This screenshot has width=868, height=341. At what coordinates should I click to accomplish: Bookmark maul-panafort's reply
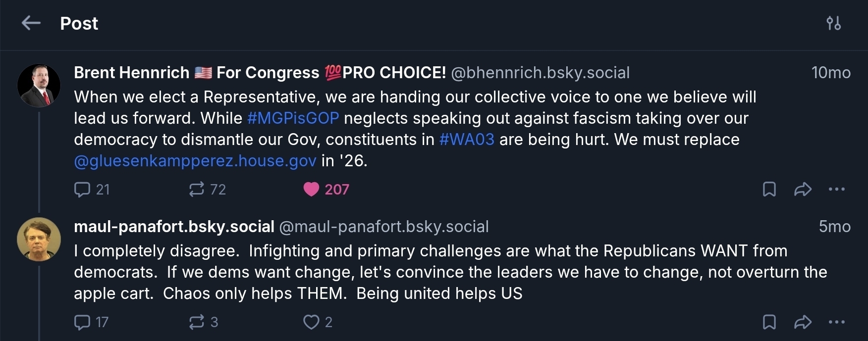click(769, 322)
